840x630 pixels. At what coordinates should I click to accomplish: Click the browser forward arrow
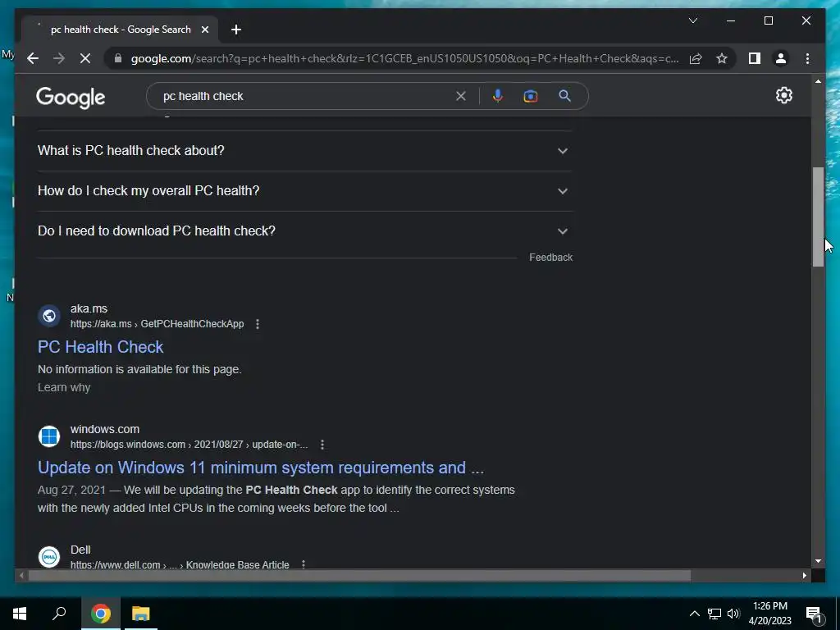point(59,58)
